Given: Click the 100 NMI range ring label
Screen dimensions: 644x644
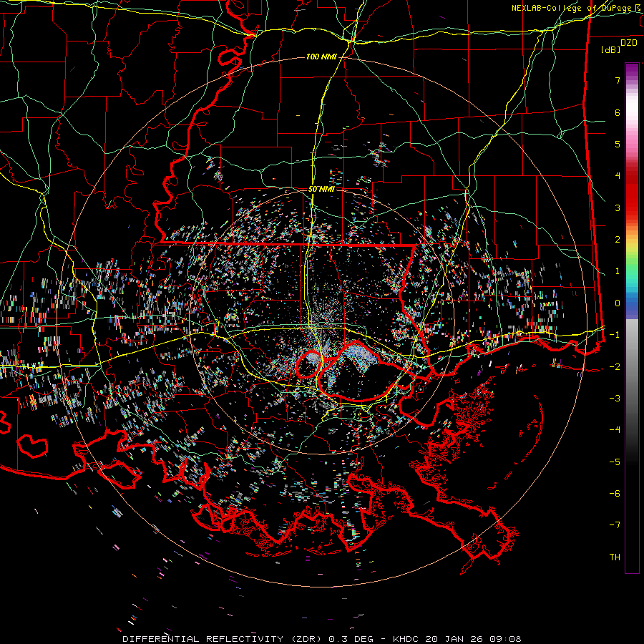Looking at the screenshot, I should pos(321,57).
